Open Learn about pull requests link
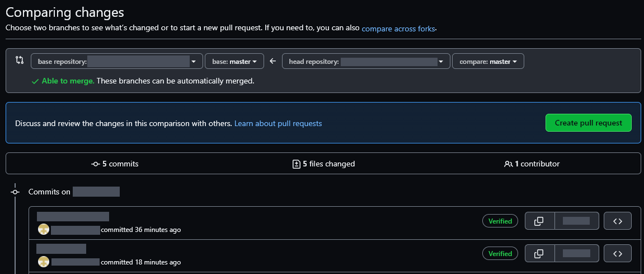Viewport: 644px width, 274px height. coord(278,123)
